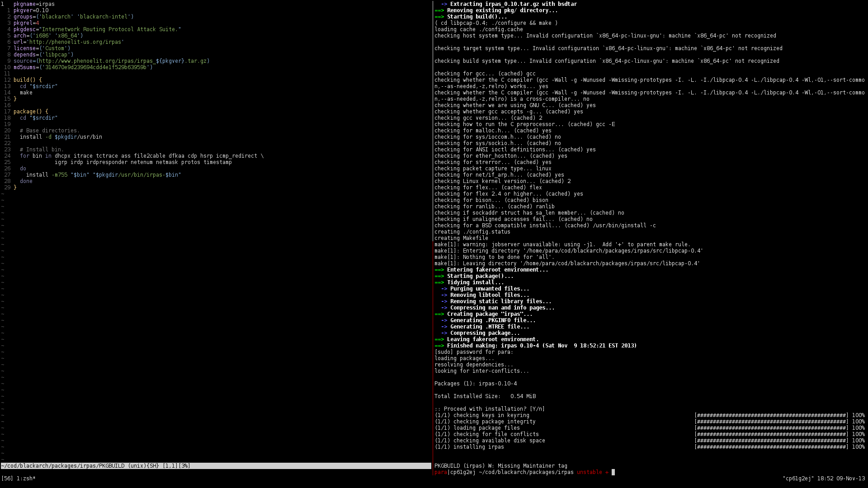Click the source= tarball URL line
The width and height of the screenshot is (868, 488).
(112, 61)
